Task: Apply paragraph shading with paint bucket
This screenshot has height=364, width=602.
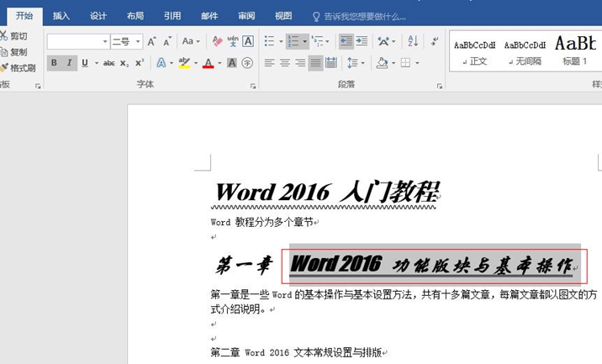Action: (x=382, y=62)
